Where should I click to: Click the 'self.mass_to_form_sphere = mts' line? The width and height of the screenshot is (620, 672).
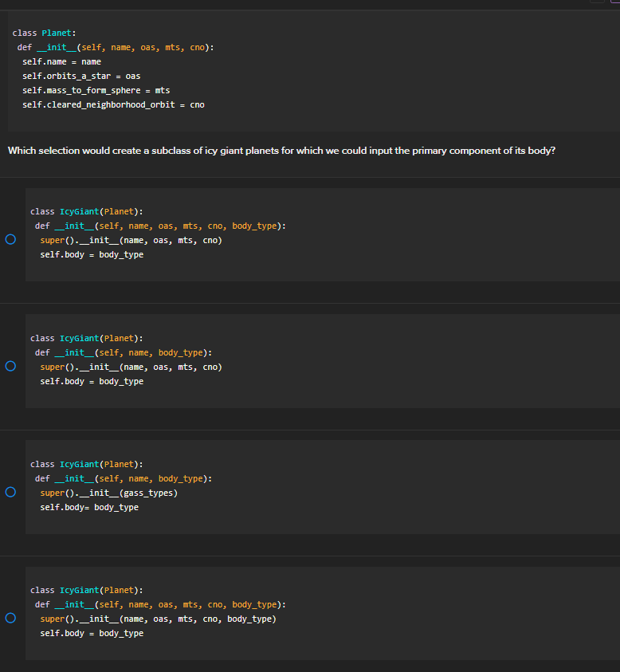pyautogui.click(x=96, y=90)
